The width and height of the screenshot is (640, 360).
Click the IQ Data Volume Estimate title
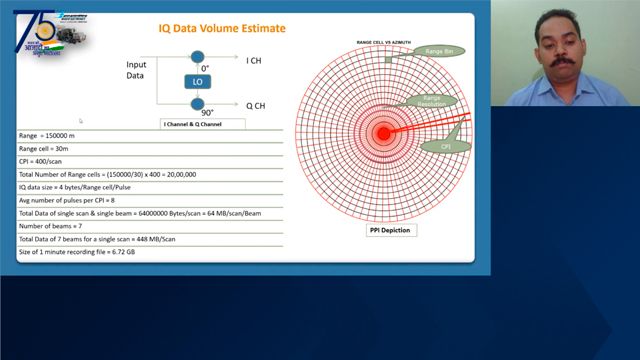click(x=222, y=28)
